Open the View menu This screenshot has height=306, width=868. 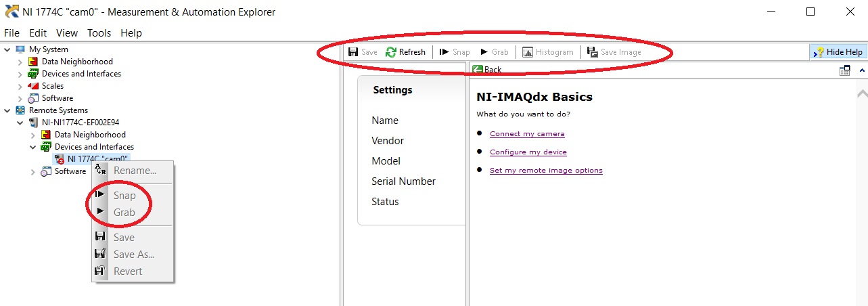pyautogui.click(x=67, y=32)
